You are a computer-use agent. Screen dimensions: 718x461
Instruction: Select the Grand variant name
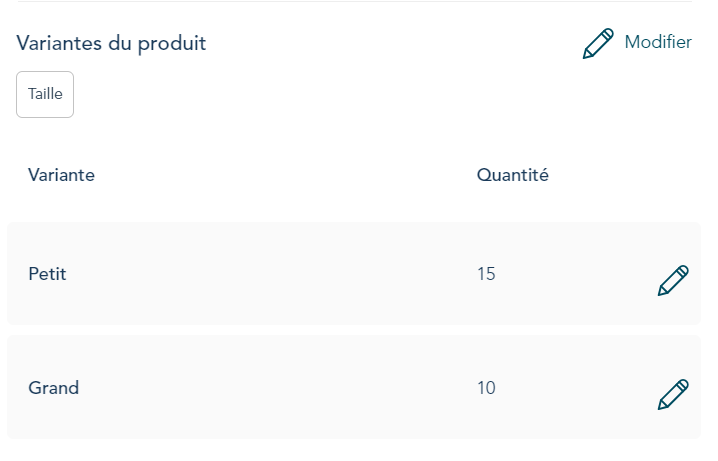tap(53, 388)
